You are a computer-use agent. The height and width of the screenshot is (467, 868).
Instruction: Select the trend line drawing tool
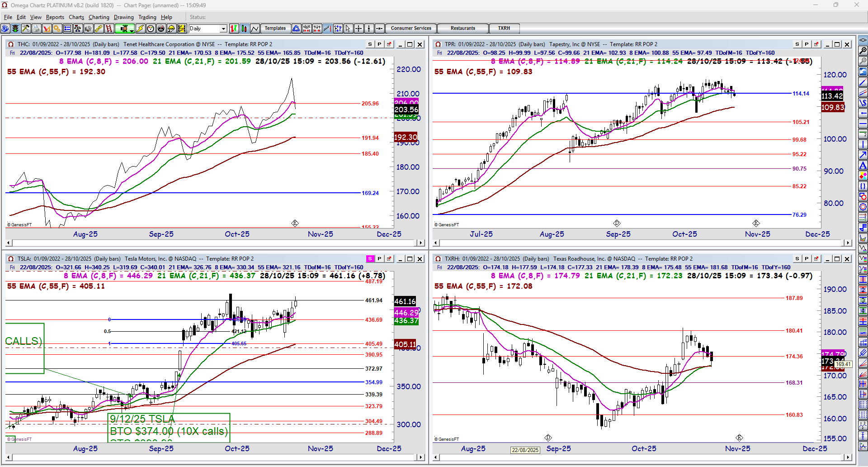coord(863,82)
